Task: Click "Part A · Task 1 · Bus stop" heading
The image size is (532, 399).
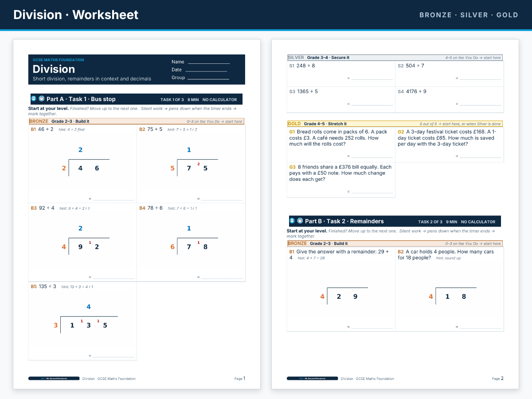Action: (x=81, y=99)
